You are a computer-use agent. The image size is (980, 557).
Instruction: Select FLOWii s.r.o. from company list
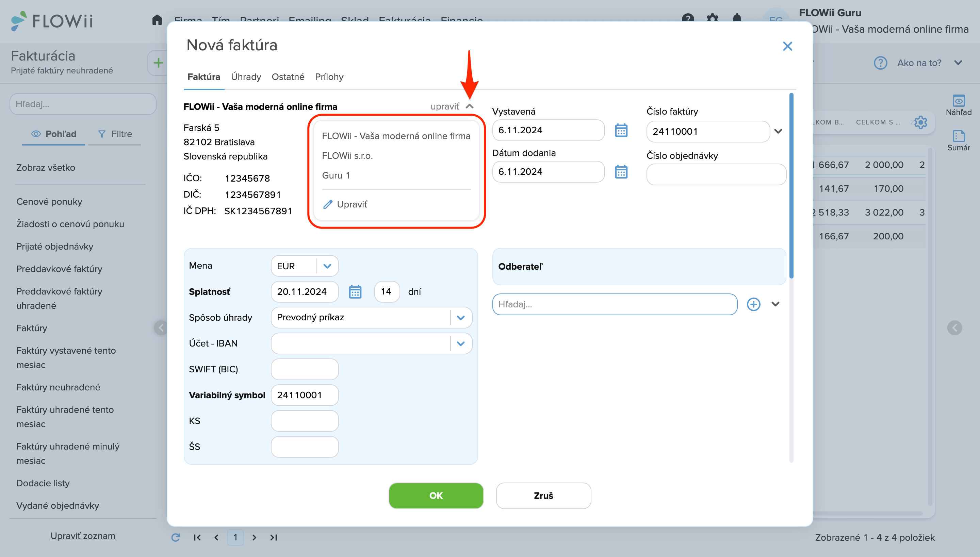click(347, 156)
